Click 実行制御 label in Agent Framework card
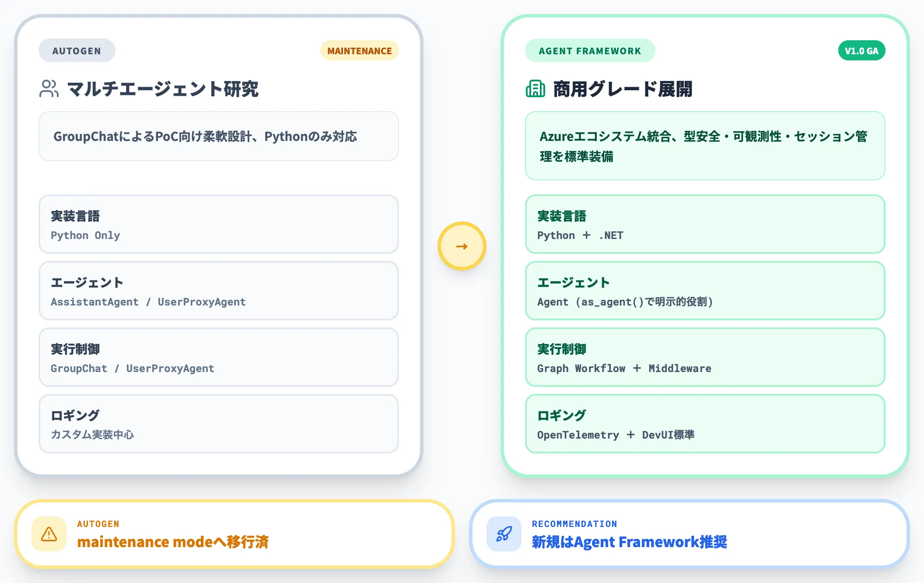This screenshot has width=924, height=583. pos(562,349)
